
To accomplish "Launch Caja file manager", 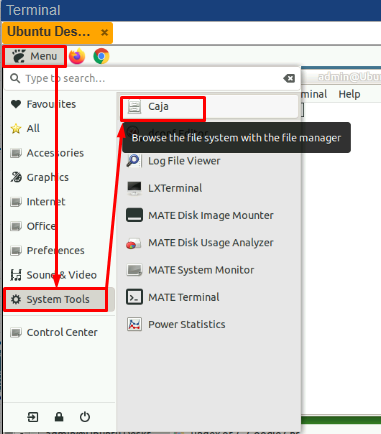I will click(x=209, y=107).
